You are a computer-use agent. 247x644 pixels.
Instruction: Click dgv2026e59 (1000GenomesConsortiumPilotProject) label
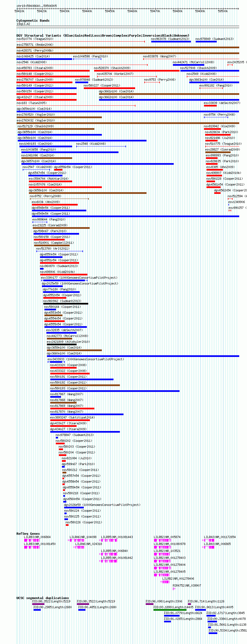coord(102,505)
